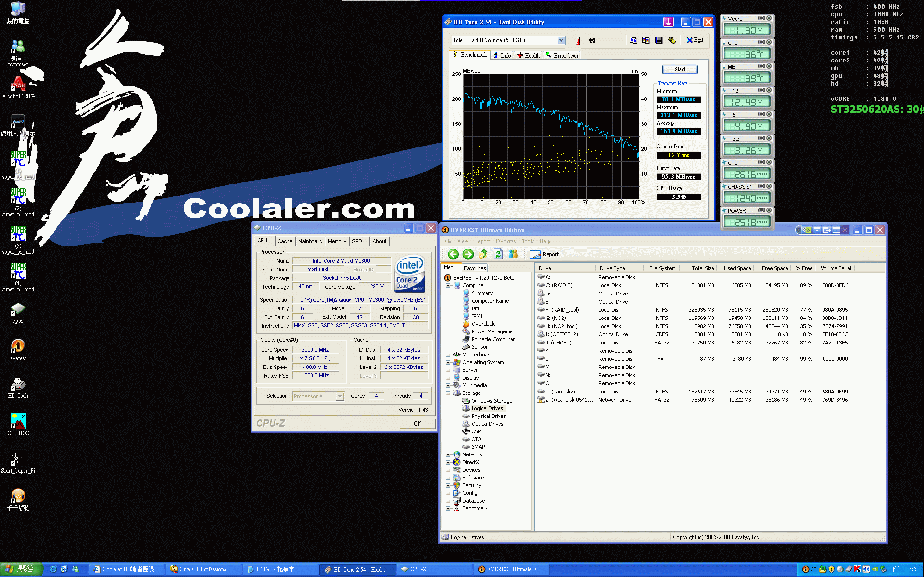This screenshot has width=924, height=577.
Task: Expand the Motherboard tree node
Action: coord(448,355)
